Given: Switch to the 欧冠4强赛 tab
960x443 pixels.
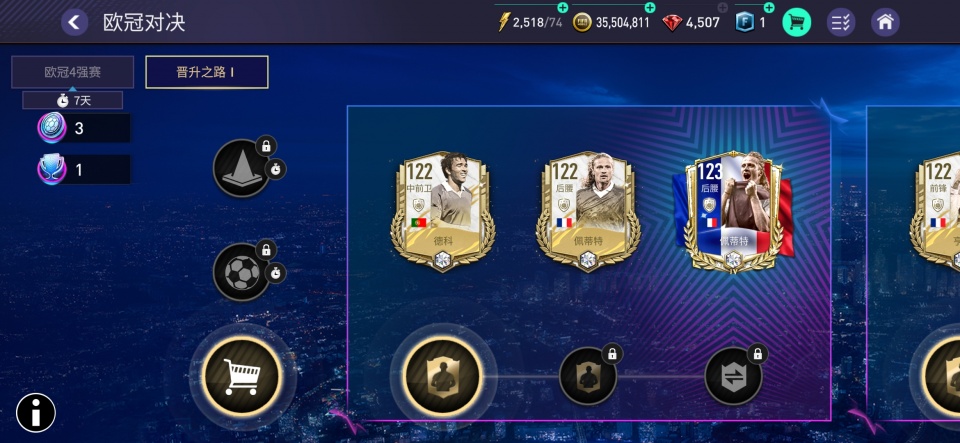Looking at the screenshot, I should 72,72.
